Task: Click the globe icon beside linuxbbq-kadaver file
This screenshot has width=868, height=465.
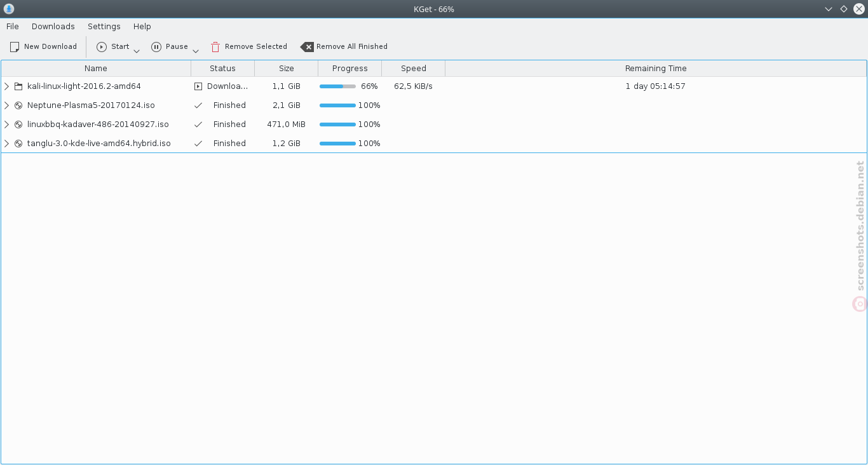Action: (x=18, y=125)
